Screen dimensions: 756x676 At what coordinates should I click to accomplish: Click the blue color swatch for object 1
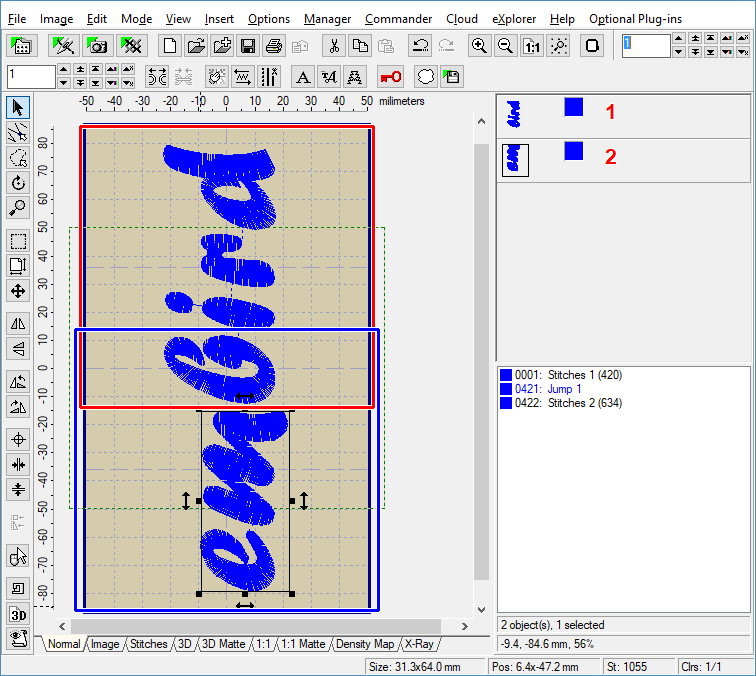tap(573, 107)
